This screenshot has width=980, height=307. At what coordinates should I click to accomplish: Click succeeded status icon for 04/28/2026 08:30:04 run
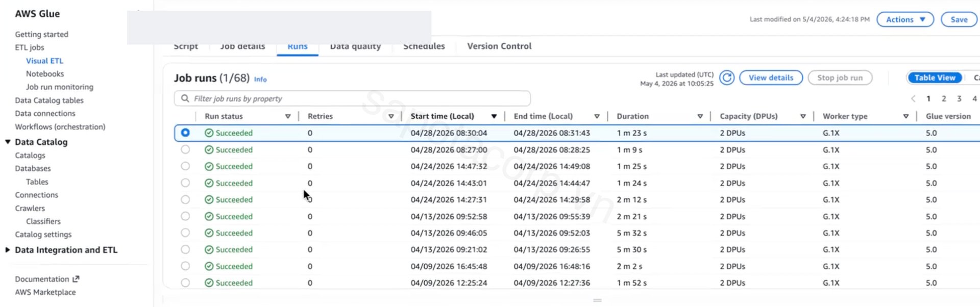[209, 133]
